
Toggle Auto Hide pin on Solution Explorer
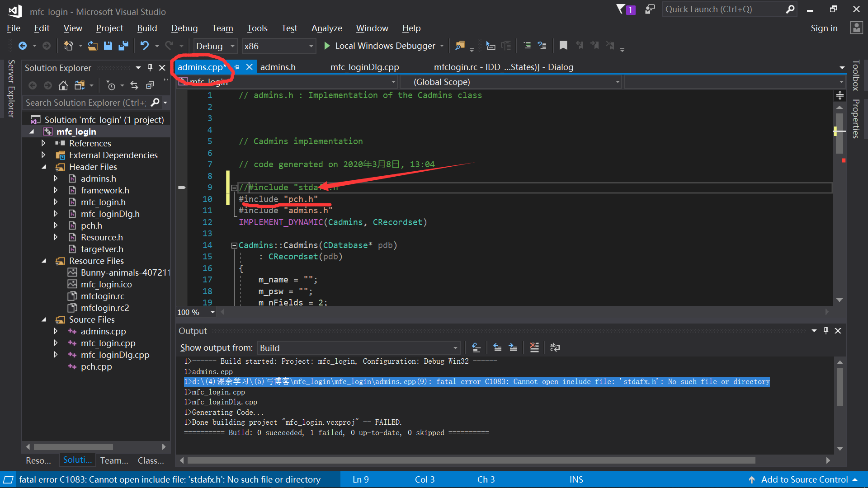pyautogui.click(x=150, y=67)
